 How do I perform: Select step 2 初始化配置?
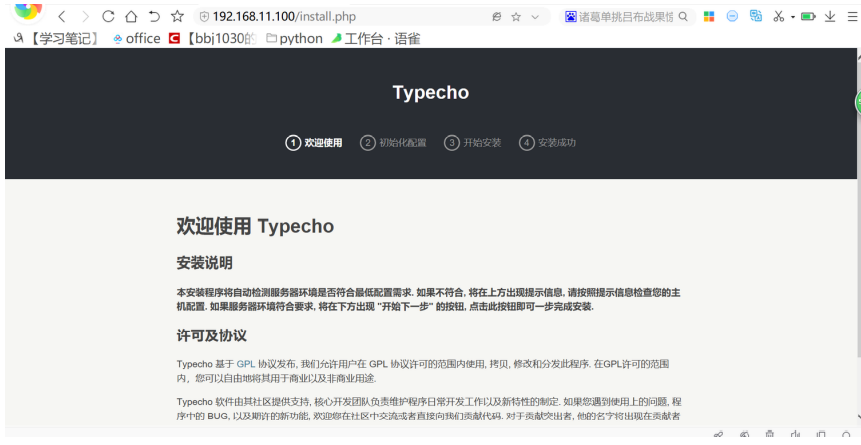(x=393, y=143)
